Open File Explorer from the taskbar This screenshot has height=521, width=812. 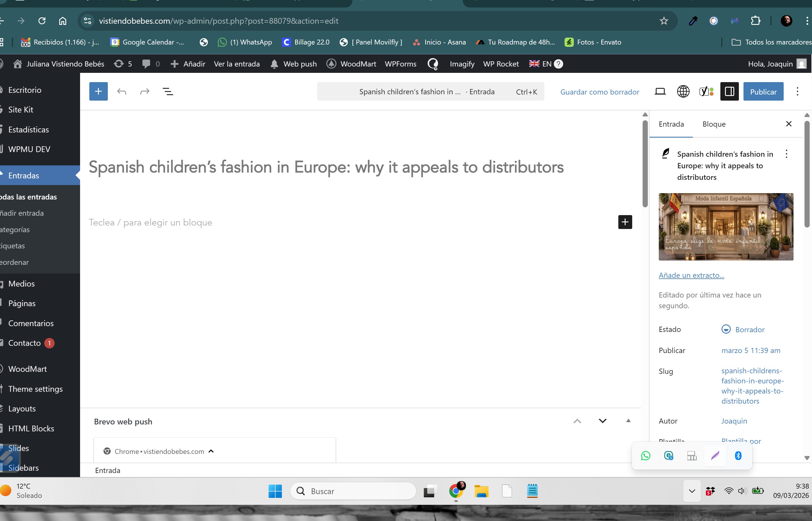(481, 491)
